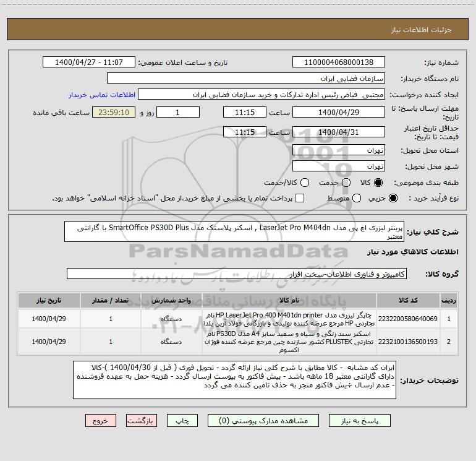Viewport: 476px width, 461px height.
Task: Click the need date cell in row 1
Action: [49, 319]
